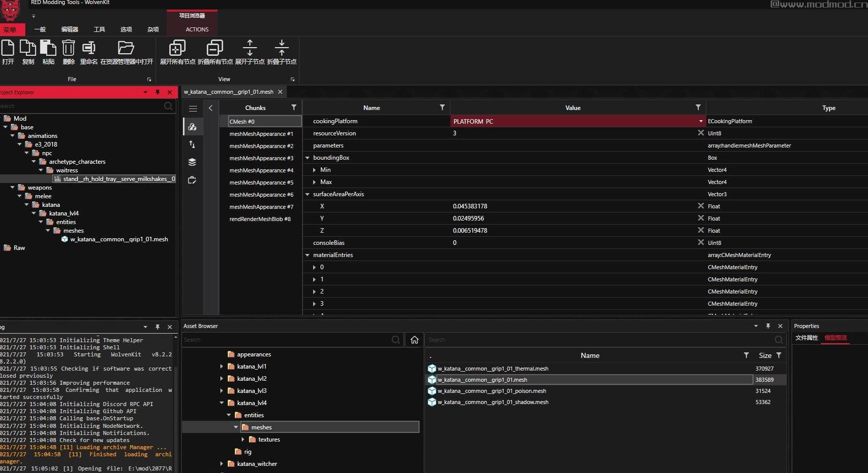Select w_katana__common__grip1_01_shadow.mesh in asset list

[493, 402]
